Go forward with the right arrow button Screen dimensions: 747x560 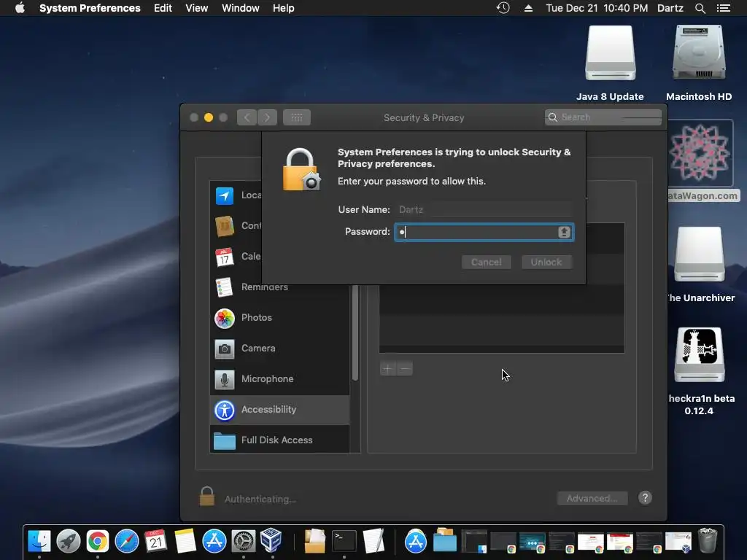tap(267, 117)
